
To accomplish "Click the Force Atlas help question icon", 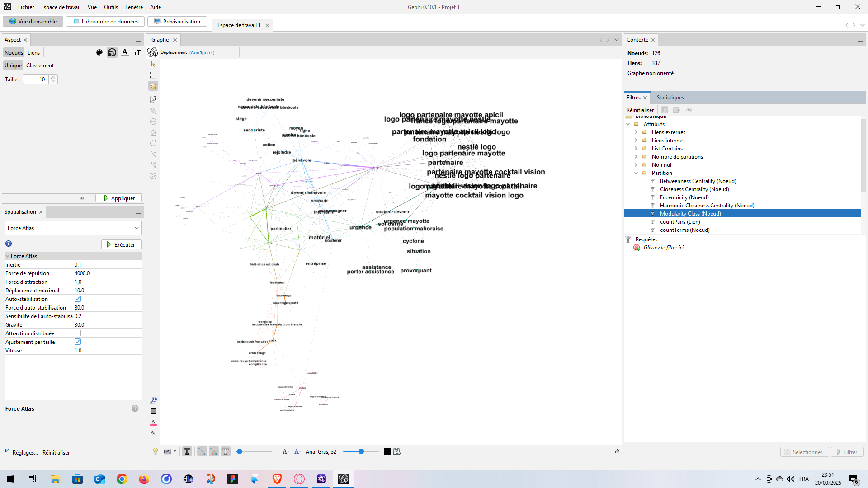I will 135,408.
